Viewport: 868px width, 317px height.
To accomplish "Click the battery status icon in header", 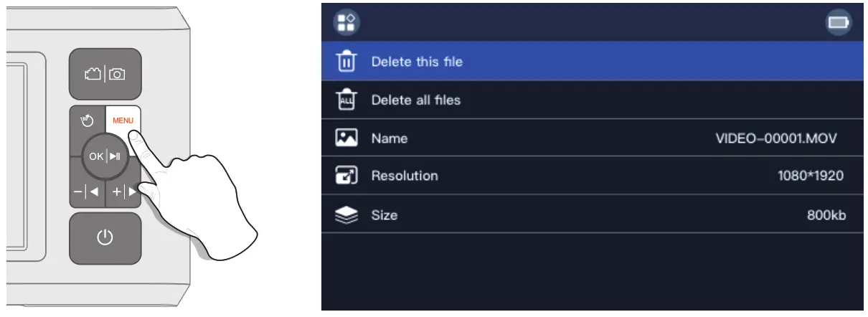I will tap(837, 23).
